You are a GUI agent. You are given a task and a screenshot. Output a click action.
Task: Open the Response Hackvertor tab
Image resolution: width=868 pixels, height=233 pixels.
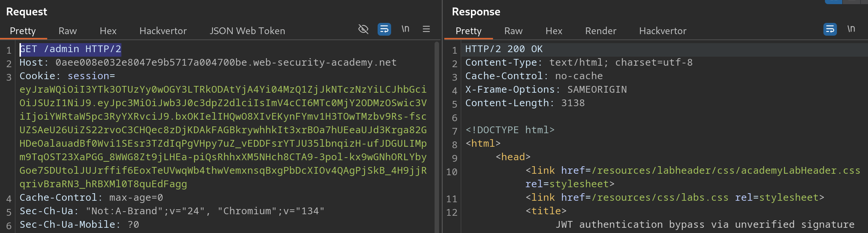663,31
